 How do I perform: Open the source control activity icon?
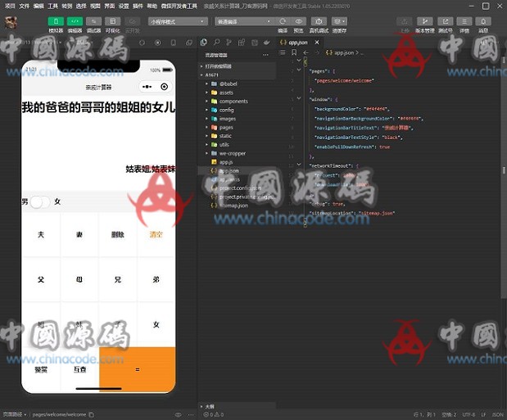(229, 43)
